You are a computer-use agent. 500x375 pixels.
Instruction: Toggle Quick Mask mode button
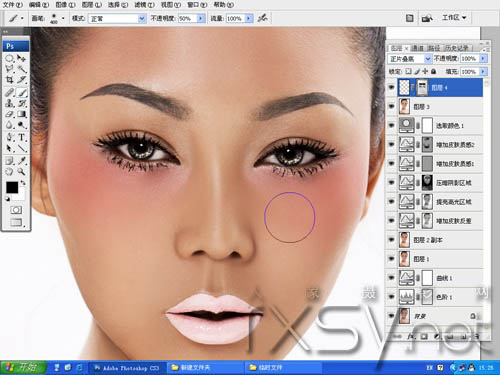click(16, 210)
